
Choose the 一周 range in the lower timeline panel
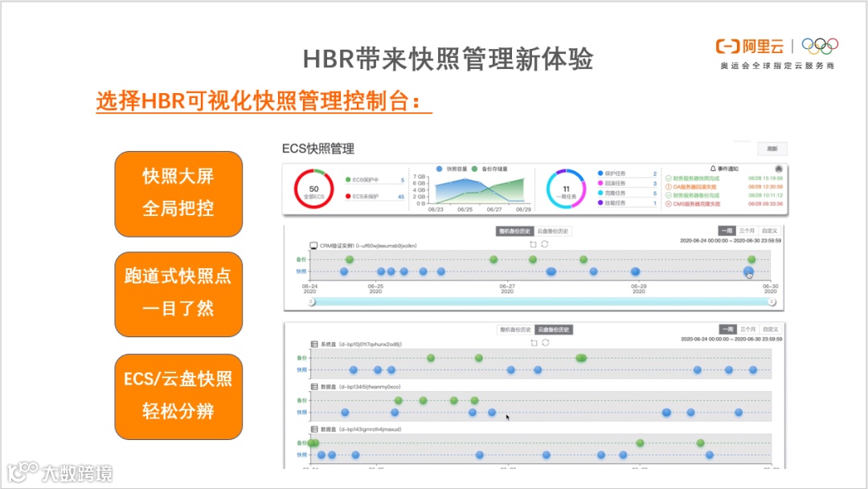(x=728, y=329)
